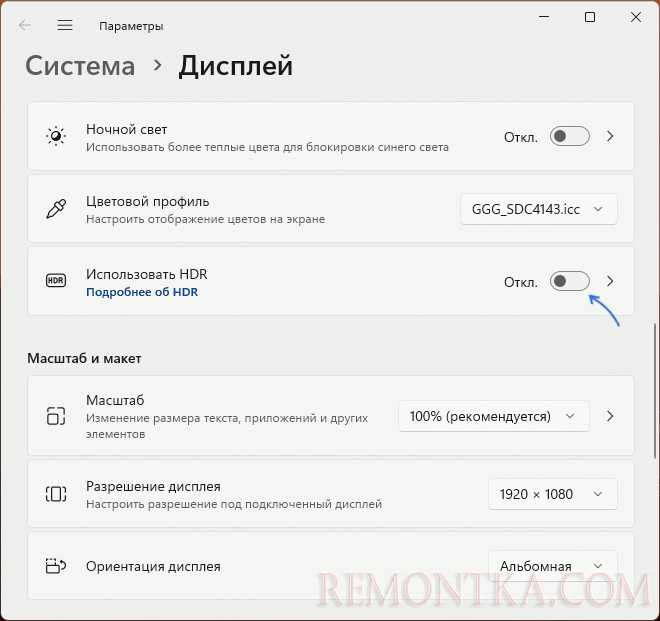660x621 pixels.
Task: Click the Scale icon
Action: click(56, 416)
